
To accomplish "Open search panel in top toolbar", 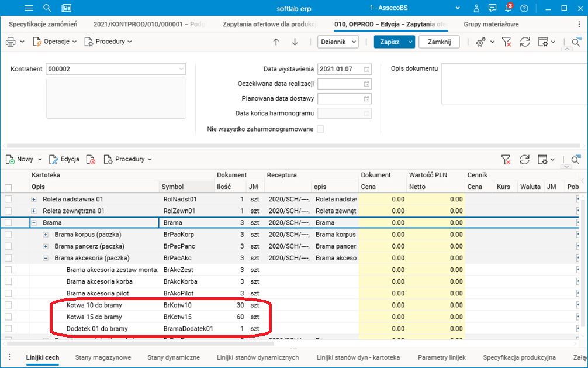I will 576,42.
